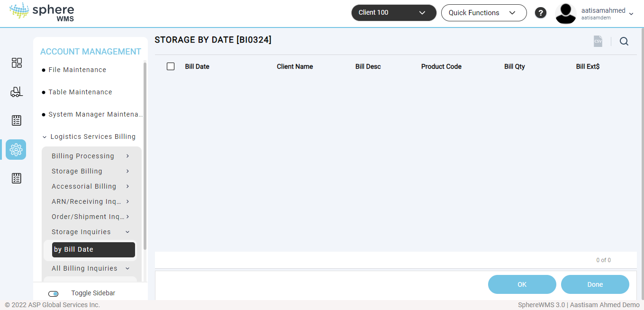The height and width of the screenshot is (310, 644).
Task: Select the by Bill Date menu item
Action: point(93,250)
